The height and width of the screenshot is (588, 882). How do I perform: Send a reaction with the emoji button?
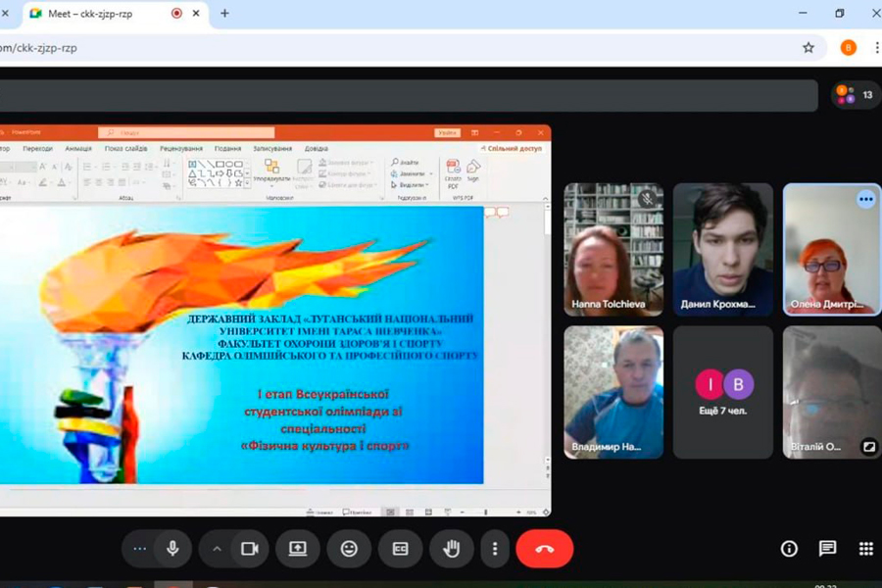(349, 549)
